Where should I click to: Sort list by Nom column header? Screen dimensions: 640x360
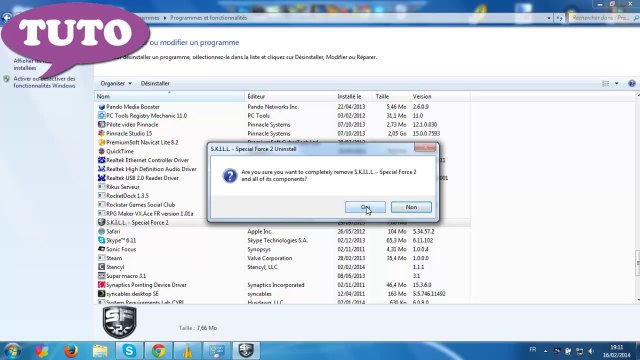[x=169, y=96]
